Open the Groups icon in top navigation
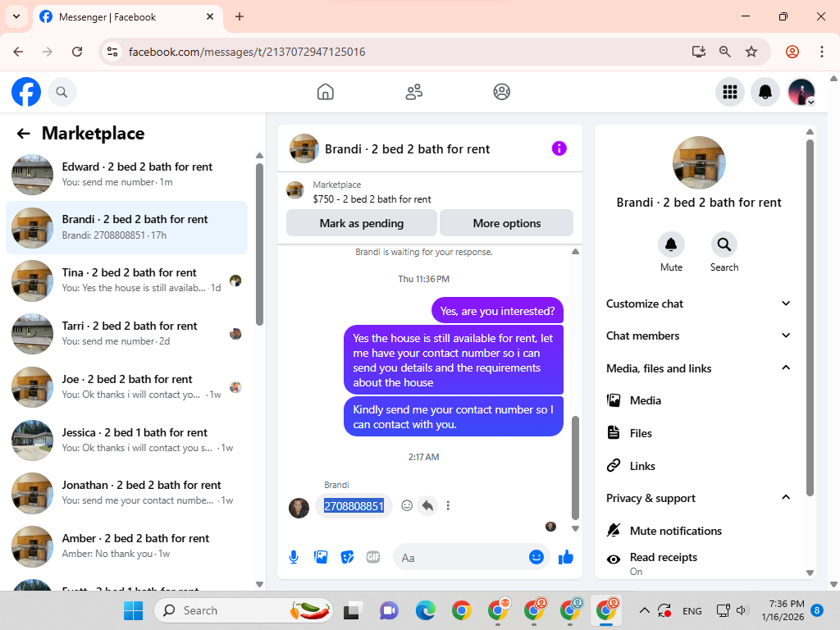 pos(501,92)
